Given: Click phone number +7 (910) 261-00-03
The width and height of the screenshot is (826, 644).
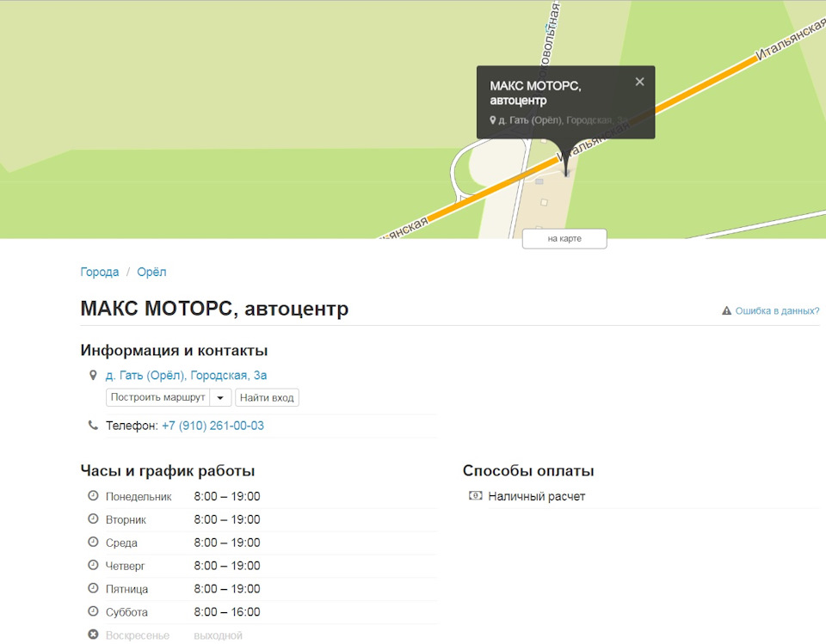Looking at the screenshot, I should tap(213, 426).
